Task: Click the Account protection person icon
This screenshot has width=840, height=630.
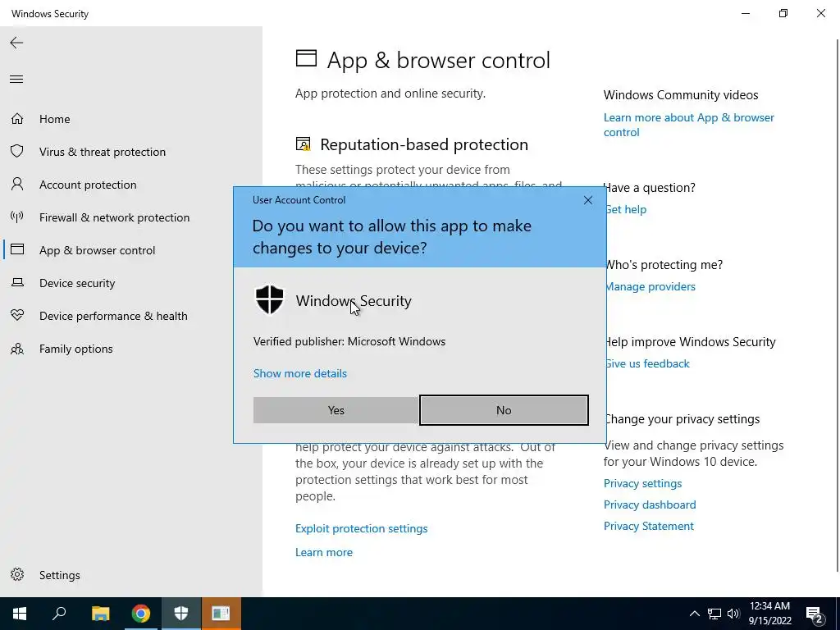Action: (17, 185)
